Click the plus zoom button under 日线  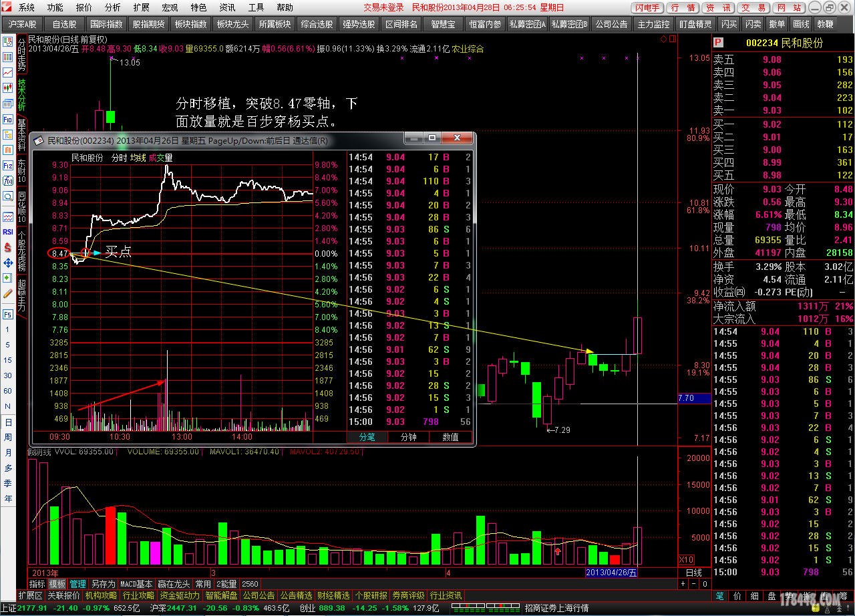tap(683, 584)
